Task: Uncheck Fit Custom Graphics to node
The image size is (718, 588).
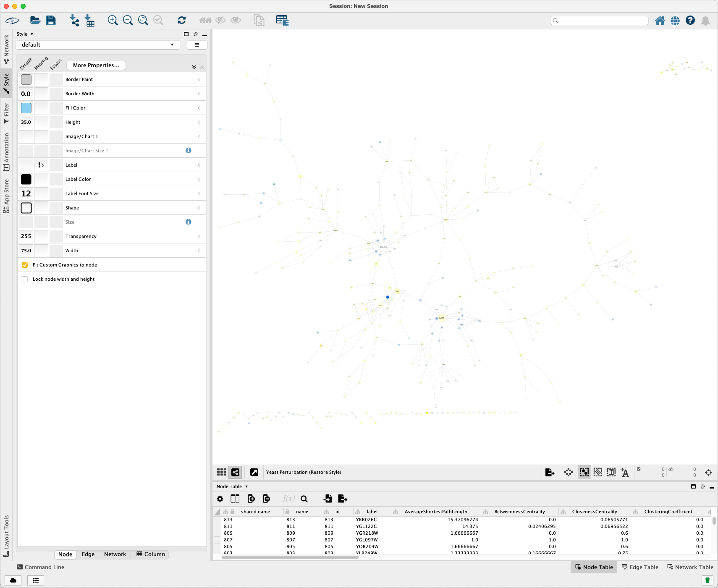Action: click(x=25, y=265)
